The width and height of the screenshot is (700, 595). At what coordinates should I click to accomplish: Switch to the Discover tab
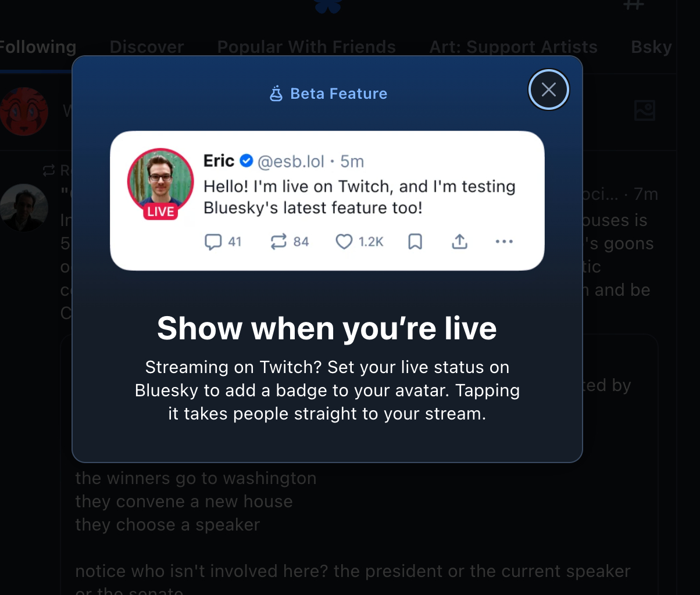(147, 47)
